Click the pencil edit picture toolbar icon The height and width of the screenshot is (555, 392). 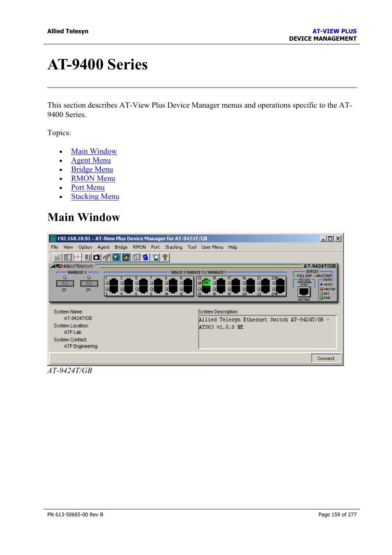(x=126, y=257)
